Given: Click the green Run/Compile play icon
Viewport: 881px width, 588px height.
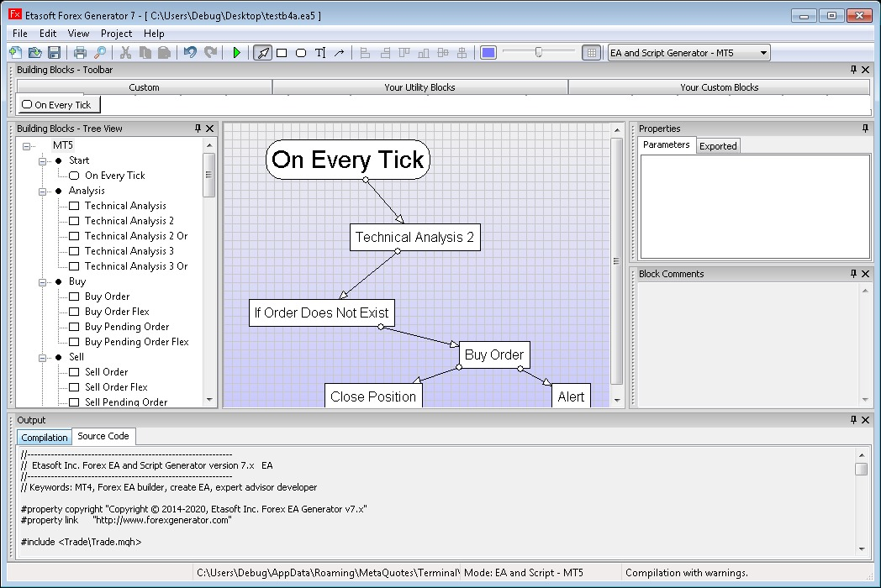Looking at the screenshot, I should point(237,53).
